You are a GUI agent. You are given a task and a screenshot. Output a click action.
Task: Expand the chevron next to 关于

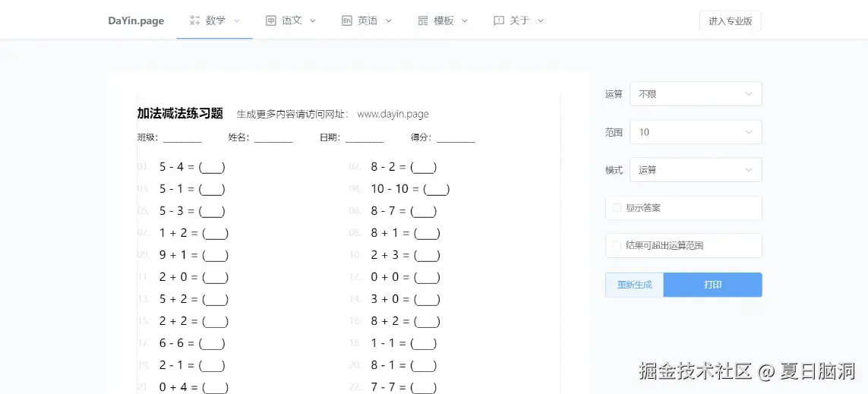click(x=541, y=20)
